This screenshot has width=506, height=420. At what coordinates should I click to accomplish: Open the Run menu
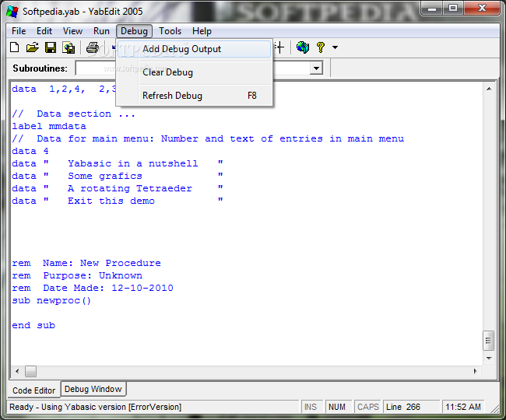[x=101, y=31]
